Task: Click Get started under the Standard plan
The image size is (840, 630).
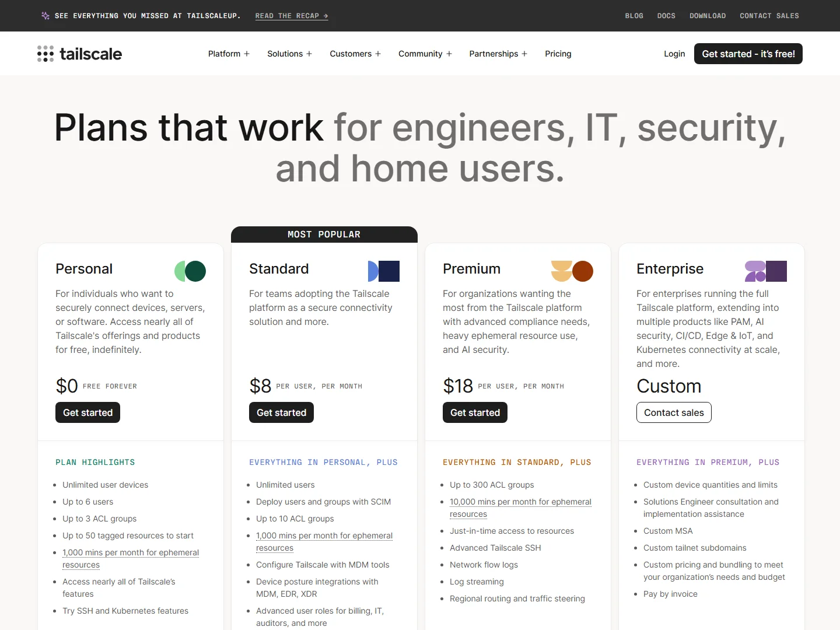Action: 281,412
